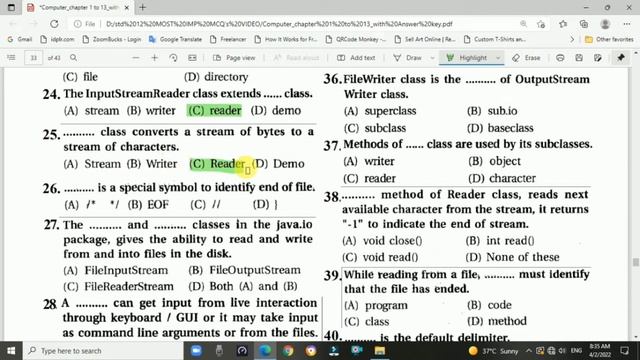Select the Add text tool
The height and width of the screenshot is (360, 640).
[x=356, y=58]
